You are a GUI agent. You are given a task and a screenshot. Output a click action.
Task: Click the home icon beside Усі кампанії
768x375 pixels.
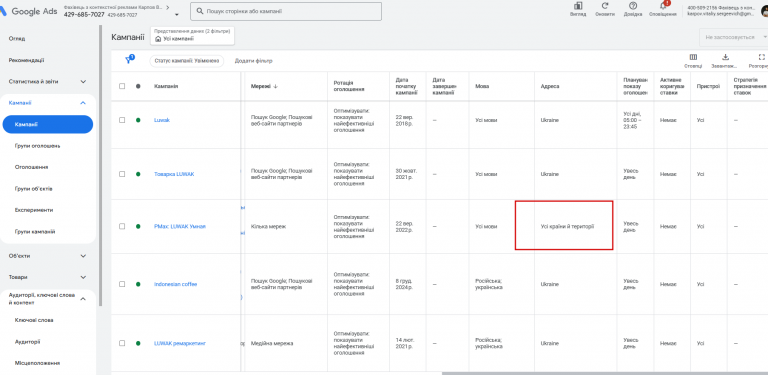[x=158, y=39]
